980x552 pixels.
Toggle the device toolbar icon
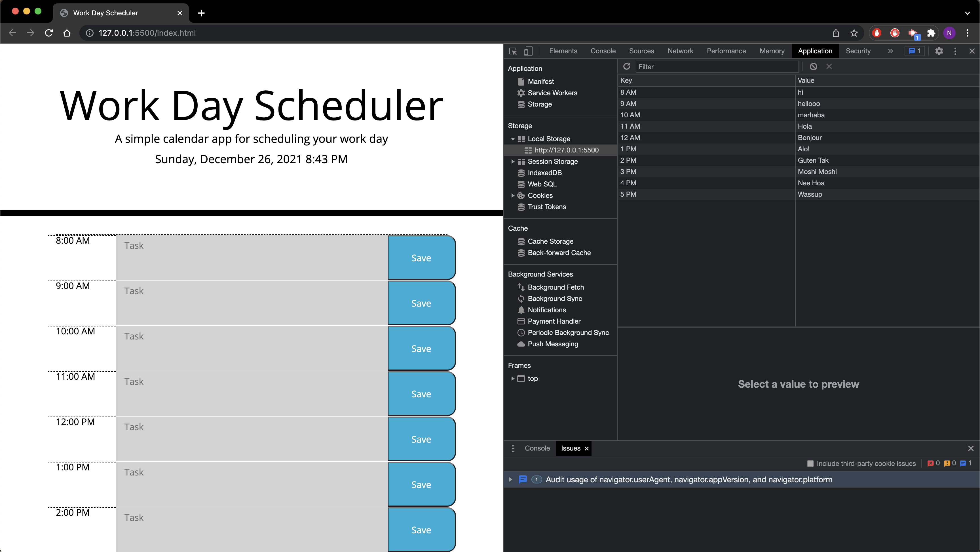528,51
